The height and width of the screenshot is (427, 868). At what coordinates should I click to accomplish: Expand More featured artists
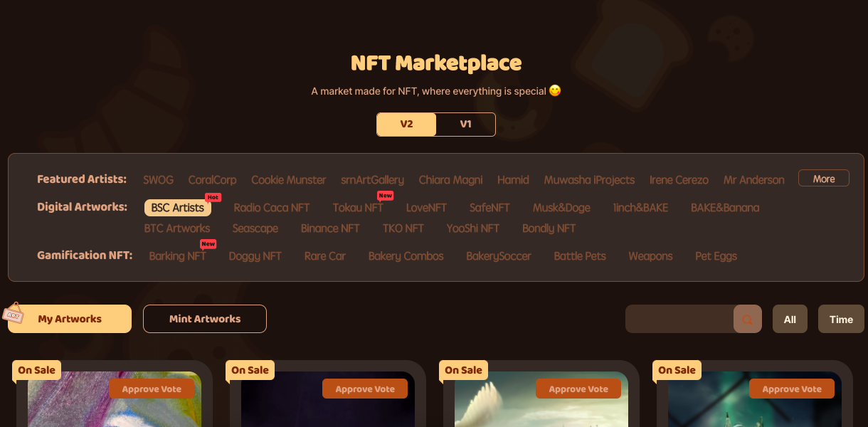pos(824,178)
